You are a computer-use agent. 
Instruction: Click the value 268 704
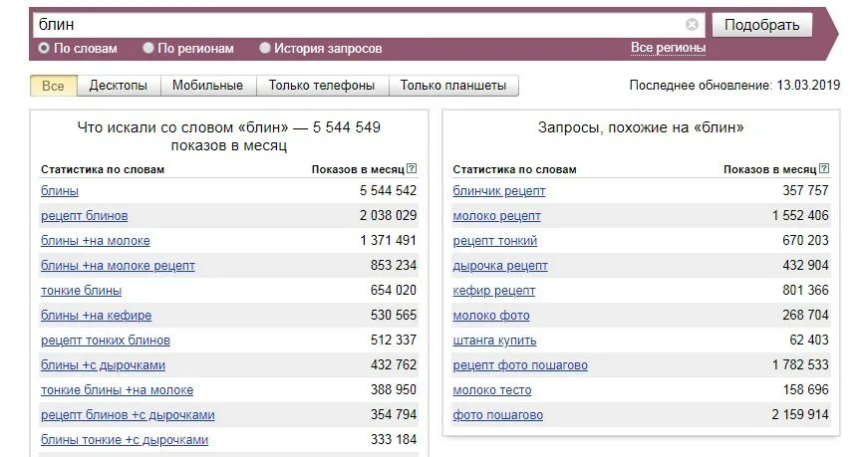(x=805, y=315)
